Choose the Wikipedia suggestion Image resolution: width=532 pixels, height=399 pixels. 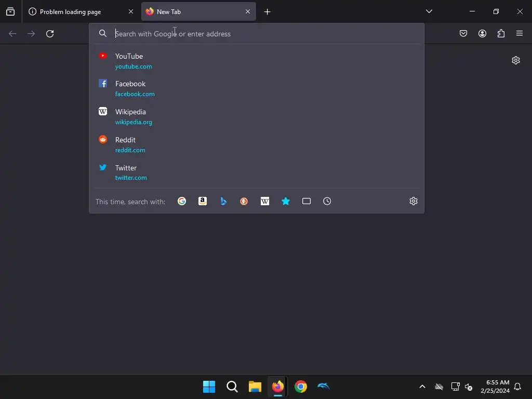pos(257,117)
